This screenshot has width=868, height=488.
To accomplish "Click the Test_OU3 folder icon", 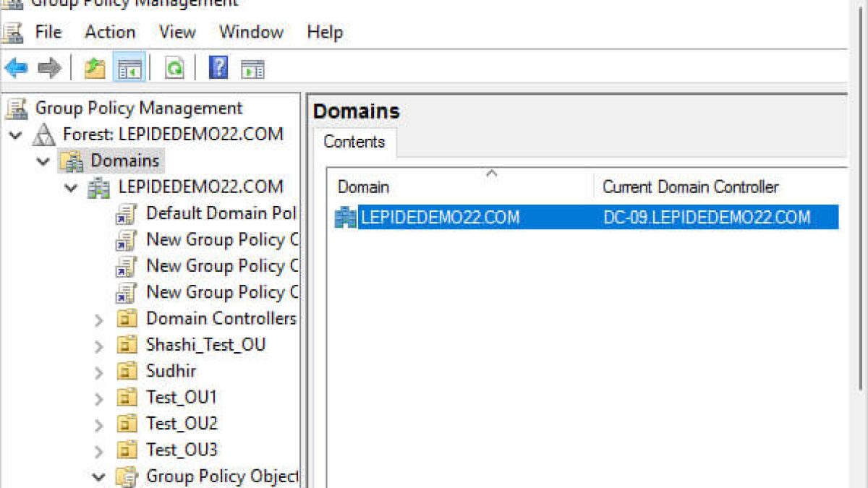I will [x=127, y=450].
